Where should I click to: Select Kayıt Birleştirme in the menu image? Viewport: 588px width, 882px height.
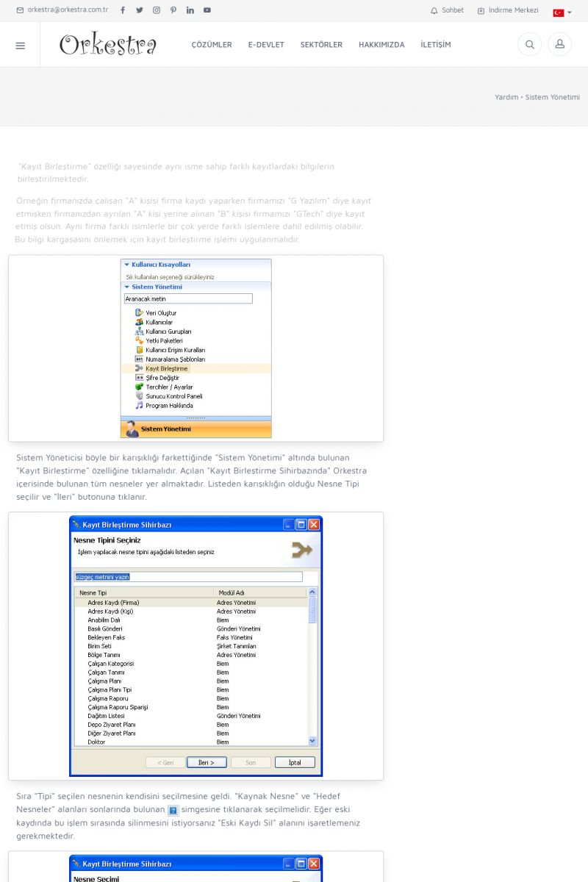[x=196, y=368]
